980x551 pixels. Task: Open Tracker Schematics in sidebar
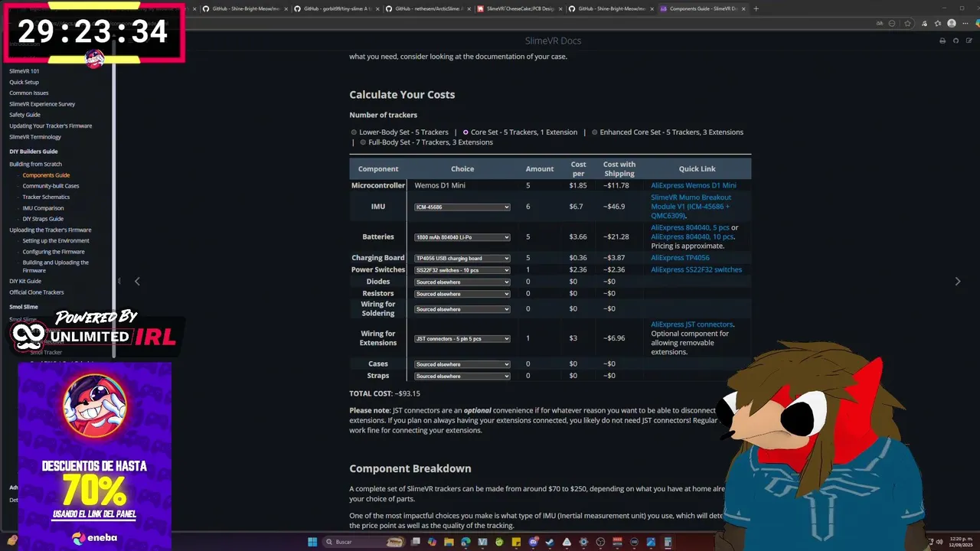tap(46, 197)
